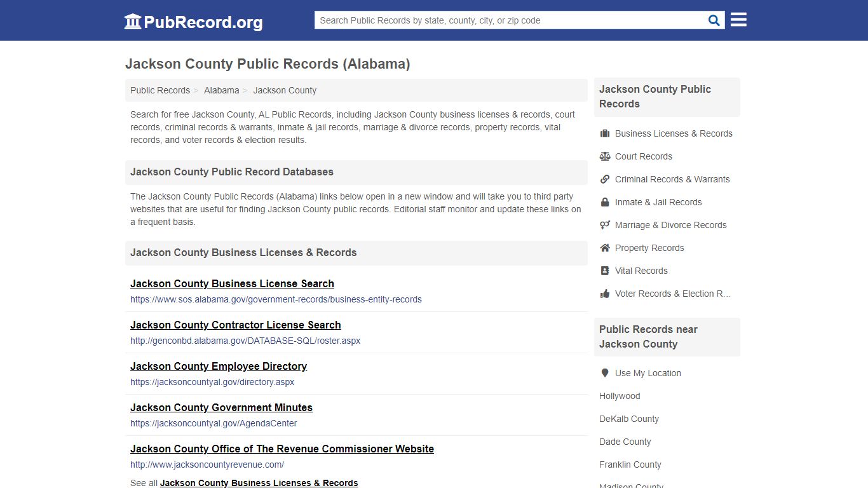Select Inmate & Jail Records in sidebar
Image resolution: width=868 pixels, height=488 pixels.
(658, 202)
